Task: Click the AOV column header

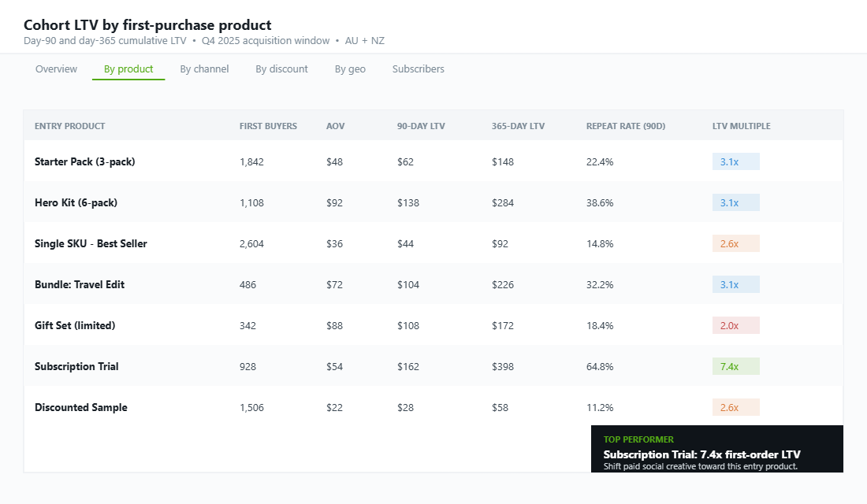Action: coord(335,126)
